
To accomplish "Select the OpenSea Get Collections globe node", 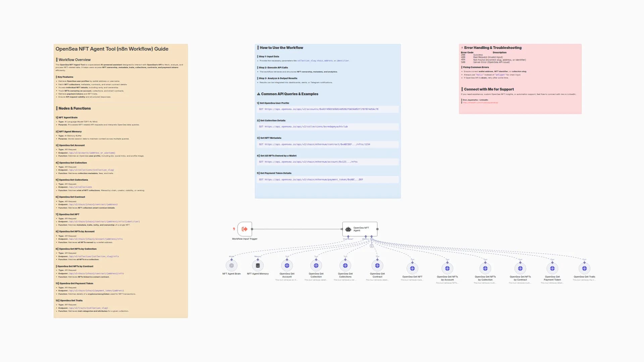I will [x=345, y=265].
